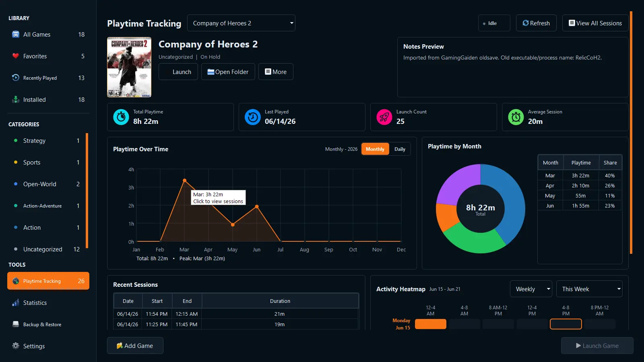Screen dimensions: 644x362
Task: Click the End column header
Action: [x=187, y=301]
